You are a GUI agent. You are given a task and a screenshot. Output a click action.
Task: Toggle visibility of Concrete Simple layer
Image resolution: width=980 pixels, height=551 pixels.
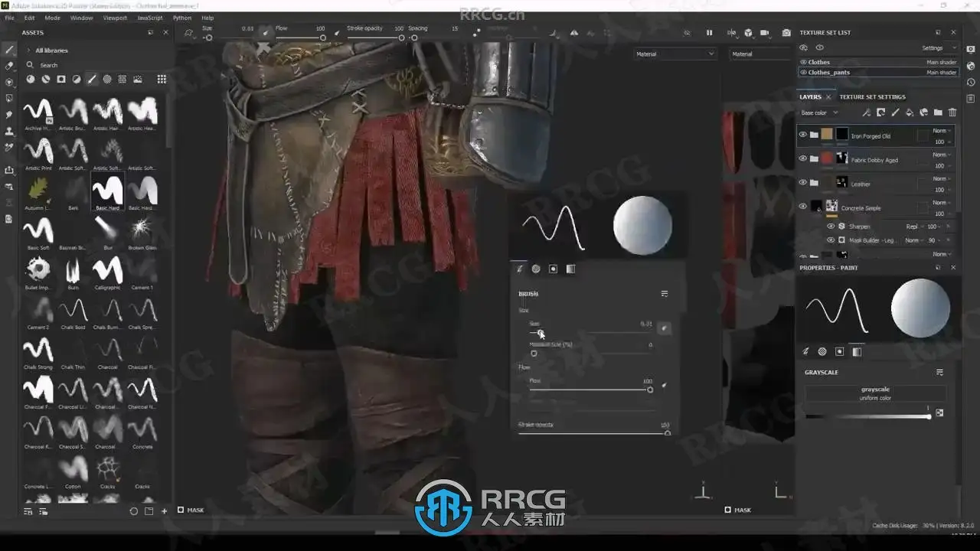(802, 207)
